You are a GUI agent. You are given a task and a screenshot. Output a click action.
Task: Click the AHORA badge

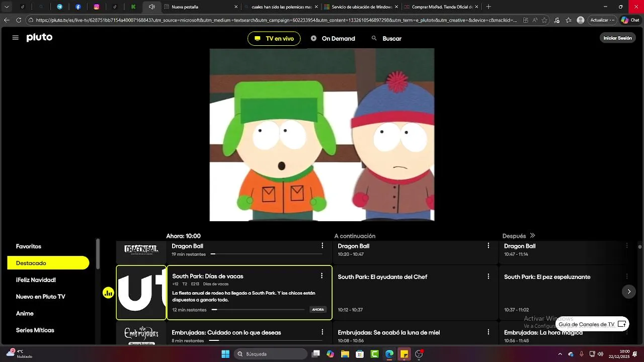coord(318,310)
